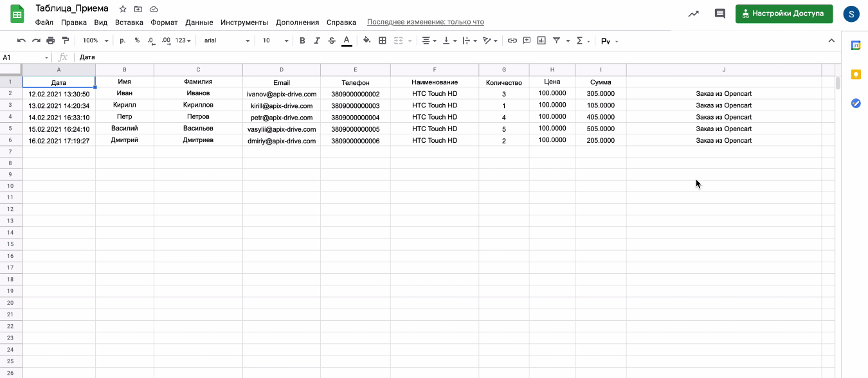Open the name box dropdown arrow
868x378 pixels.
46,58
